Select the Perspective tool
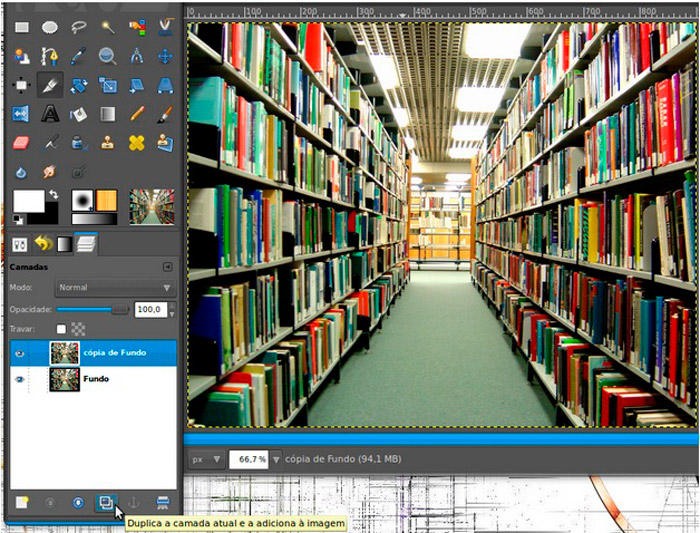 coord(166,85)
